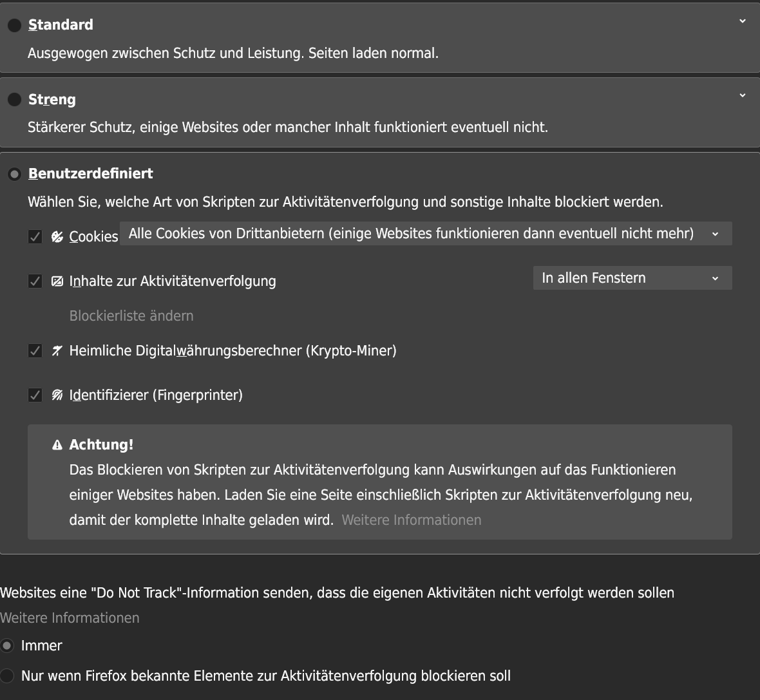Select the Standard protection radio button

[x=14, y=25]
